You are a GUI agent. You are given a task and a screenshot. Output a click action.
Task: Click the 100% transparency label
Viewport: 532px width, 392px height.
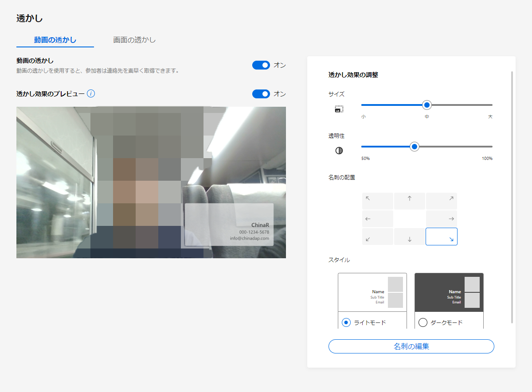pos(487,159)
